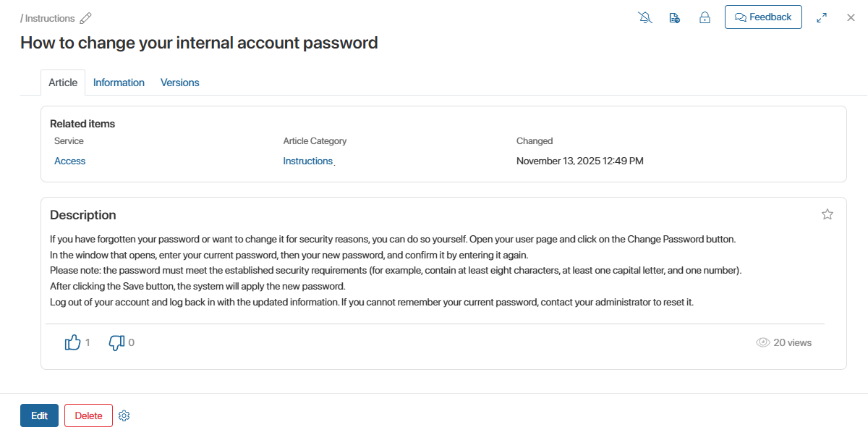Click the lock access icon

coord(705,18)
